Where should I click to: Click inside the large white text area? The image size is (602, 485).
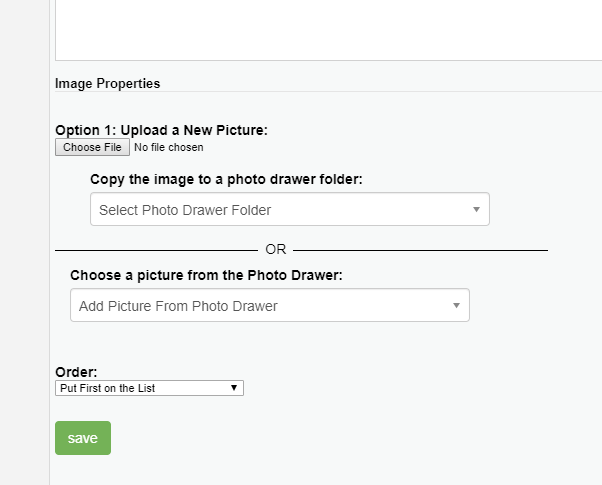tap(320, 30)
